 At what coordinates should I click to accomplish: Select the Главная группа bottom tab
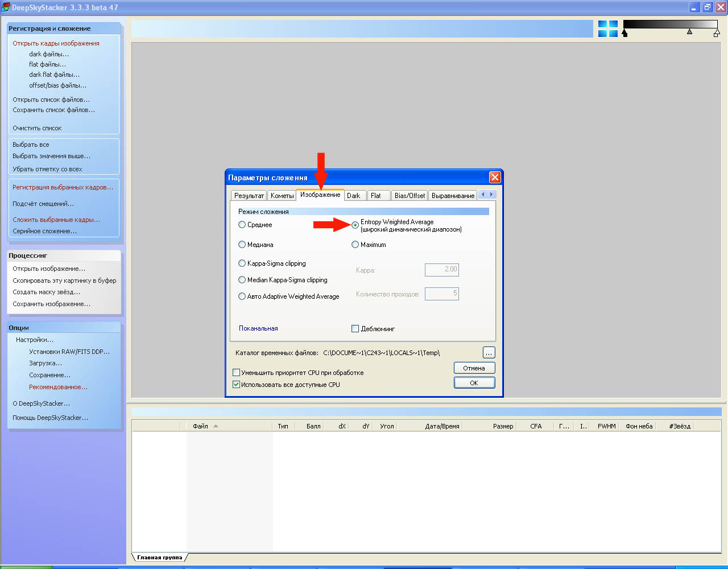point(159,558)
